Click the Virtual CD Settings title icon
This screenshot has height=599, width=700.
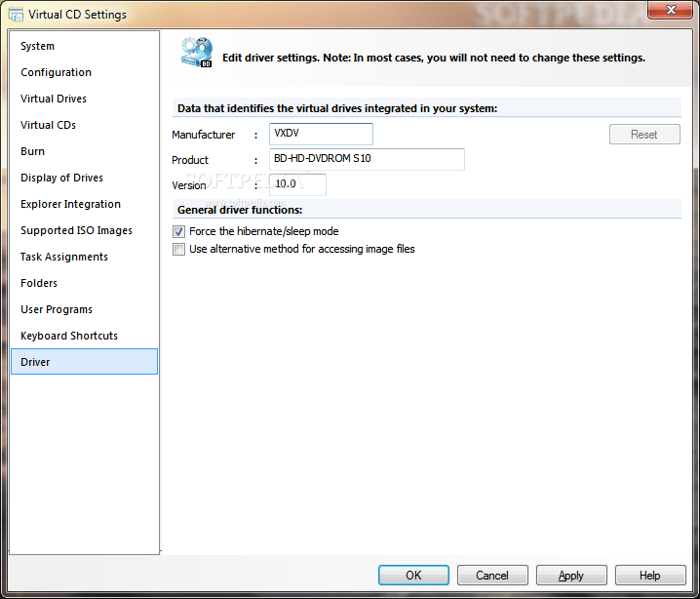click(16, 15)
